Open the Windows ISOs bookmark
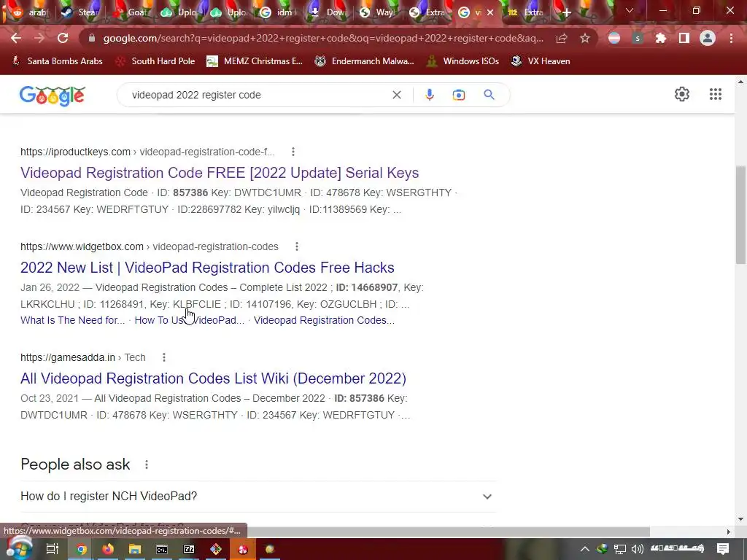The width and height of the screenshot is (747, 560). pyautogui.click(x=463, y=61)
